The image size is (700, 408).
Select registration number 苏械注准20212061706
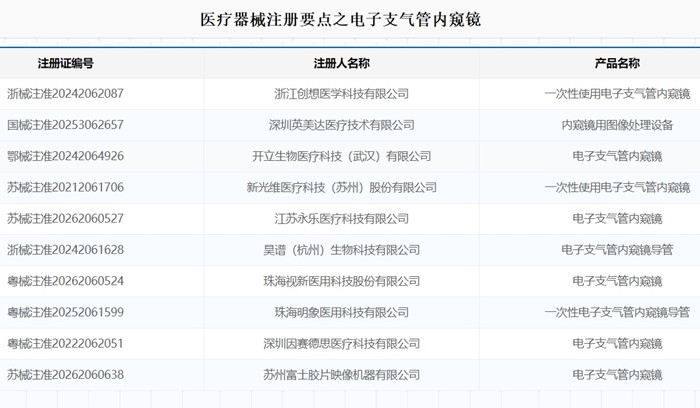pyautogui.click(x=65, y=187)
